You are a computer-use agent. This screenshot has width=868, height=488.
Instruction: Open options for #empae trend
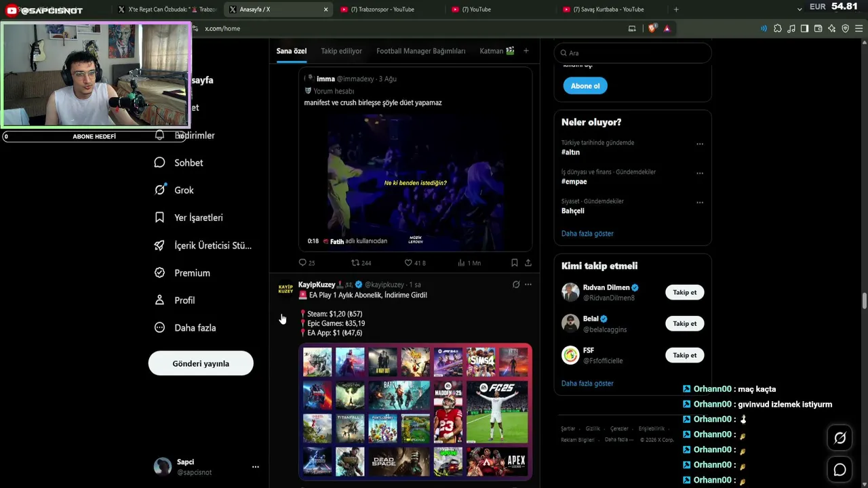point(700,173)
